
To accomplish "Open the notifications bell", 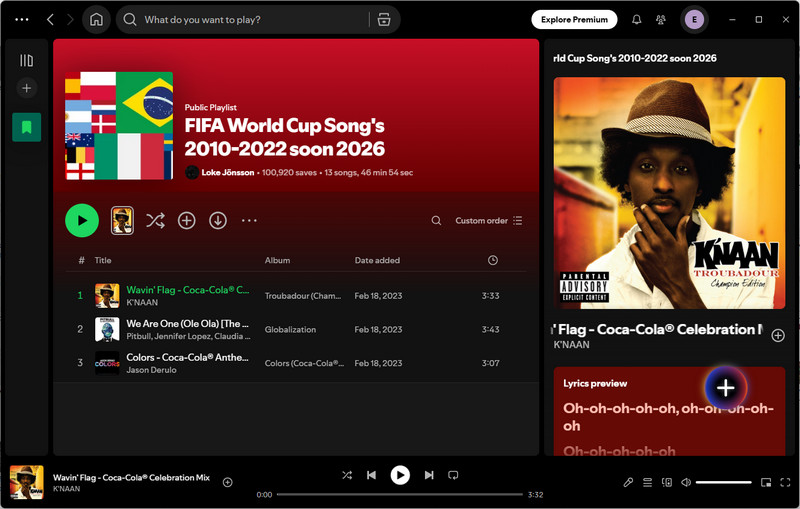I will (636, 19).
